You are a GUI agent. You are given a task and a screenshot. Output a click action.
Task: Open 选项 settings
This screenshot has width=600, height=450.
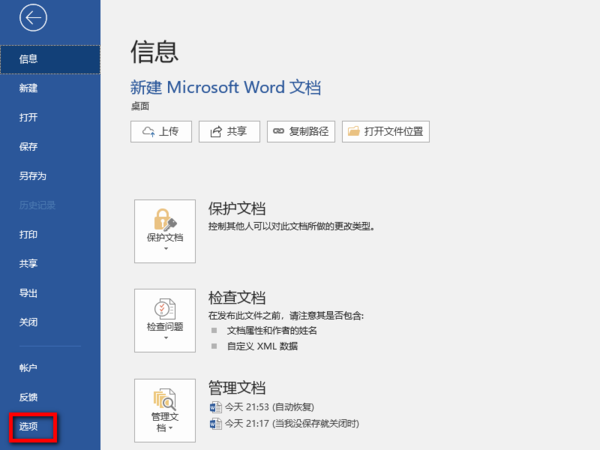tap(50, 426)
